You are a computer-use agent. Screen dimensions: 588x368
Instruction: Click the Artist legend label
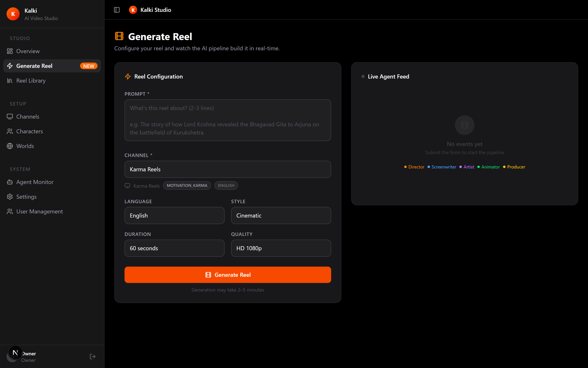469,167
